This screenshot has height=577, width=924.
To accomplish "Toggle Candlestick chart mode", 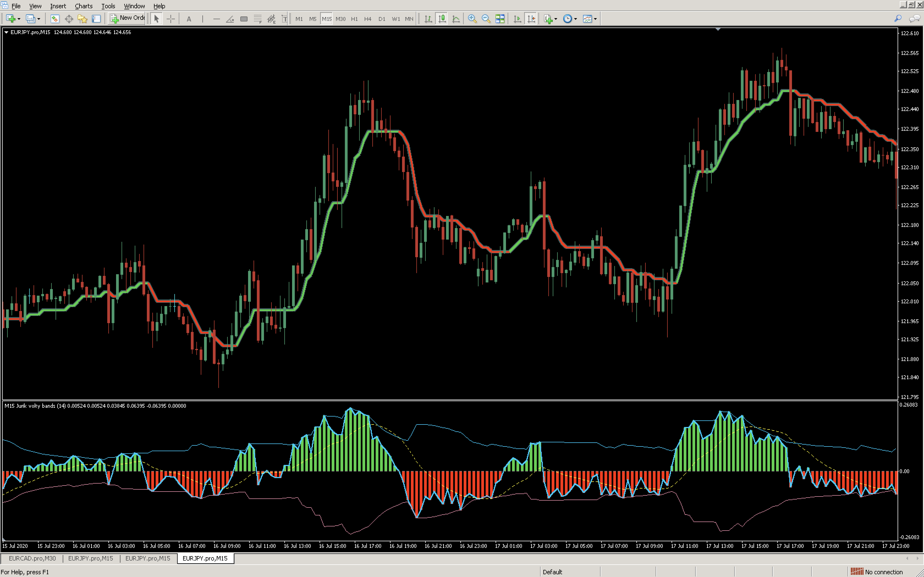I will [442, 19].
